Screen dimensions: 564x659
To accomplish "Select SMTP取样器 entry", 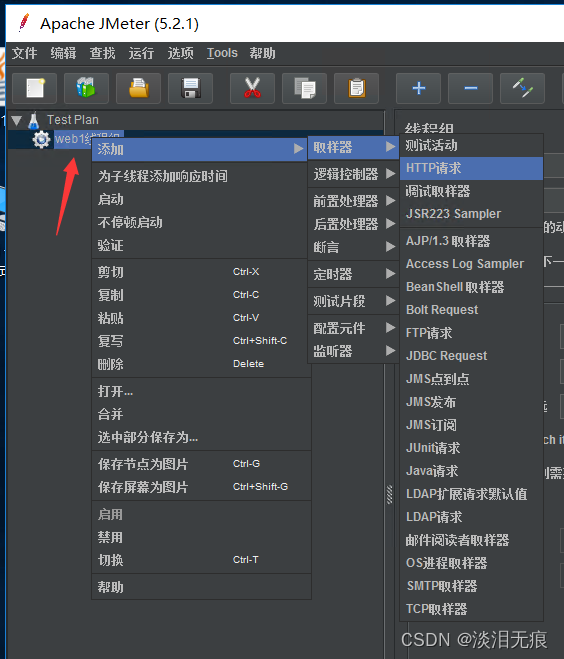I will pyautogui.click(x=472, y=586).
